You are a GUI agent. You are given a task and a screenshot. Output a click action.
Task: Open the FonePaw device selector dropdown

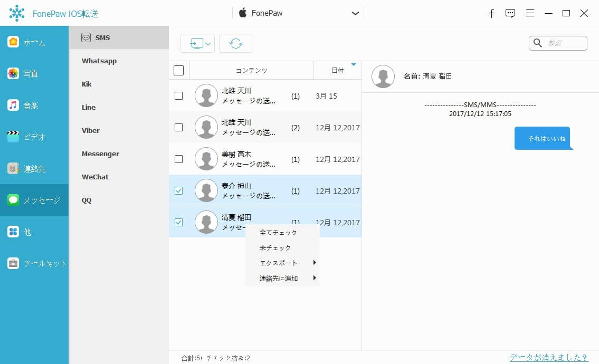click(355, 13)
